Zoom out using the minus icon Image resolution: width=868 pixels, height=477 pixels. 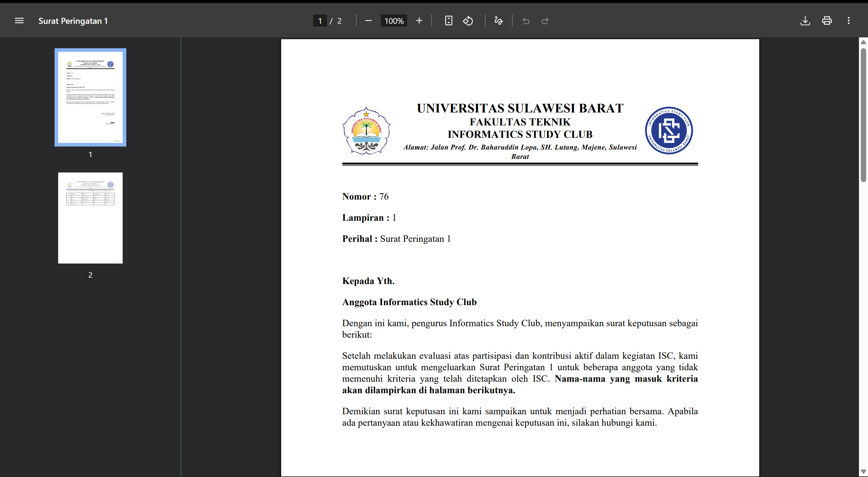click(368, 21)
